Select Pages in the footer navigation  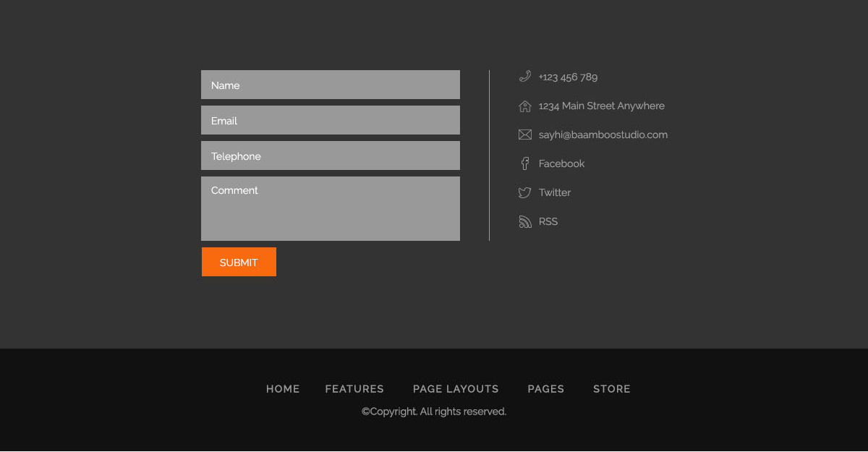click(x=546, y=389)
